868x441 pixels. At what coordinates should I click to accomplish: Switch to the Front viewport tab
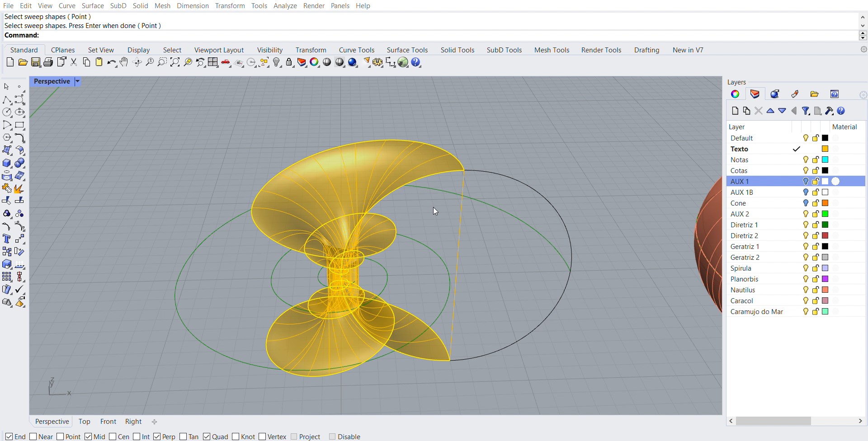click(x=108, y=421)
